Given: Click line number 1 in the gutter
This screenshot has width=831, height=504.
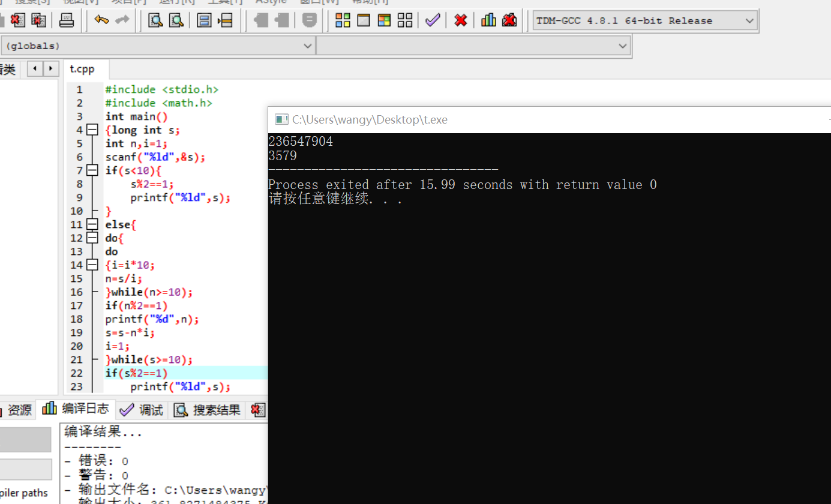Looking at the screenshot, I should click(79, 89).
